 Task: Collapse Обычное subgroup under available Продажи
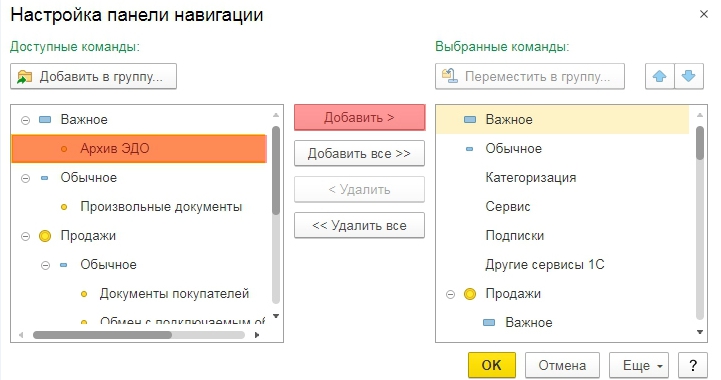pos(45,265)
